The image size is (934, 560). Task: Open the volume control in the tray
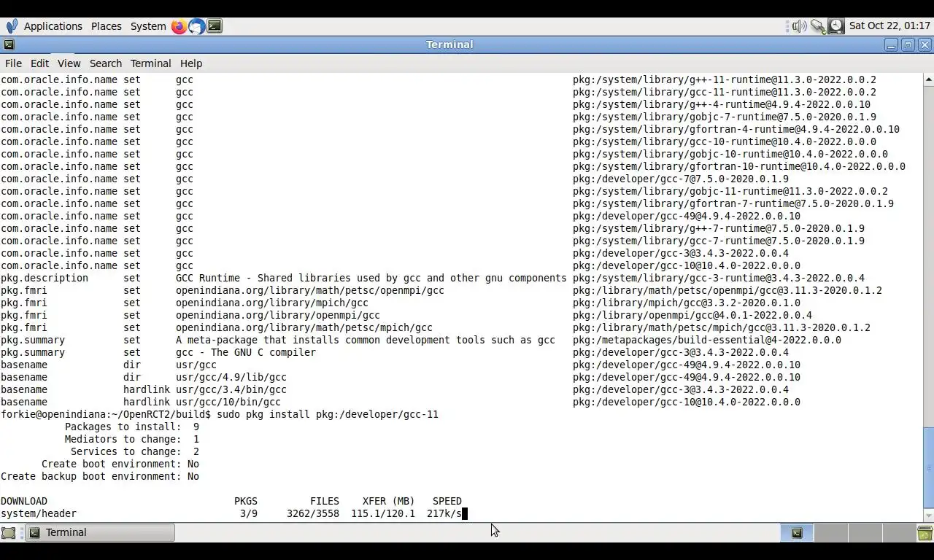[800, 26]
